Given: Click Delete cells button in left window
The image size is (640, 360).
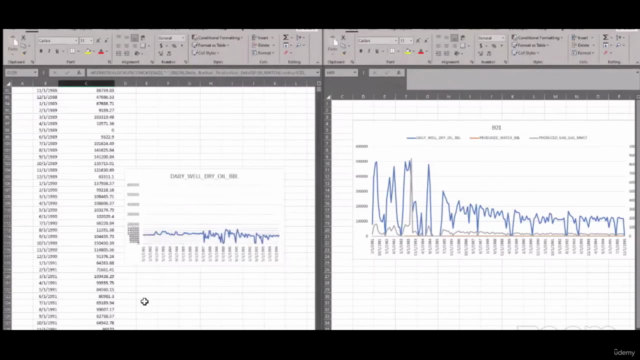Looking at the screenshot, I should pyautogui.click(x=263, y=45).
